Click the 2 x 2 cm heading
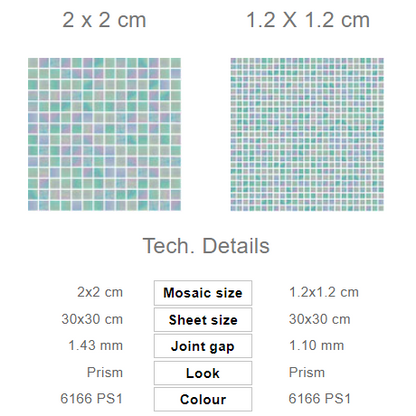Image resolution: width=416 pixels, height=416 pixels. point(104,20)
